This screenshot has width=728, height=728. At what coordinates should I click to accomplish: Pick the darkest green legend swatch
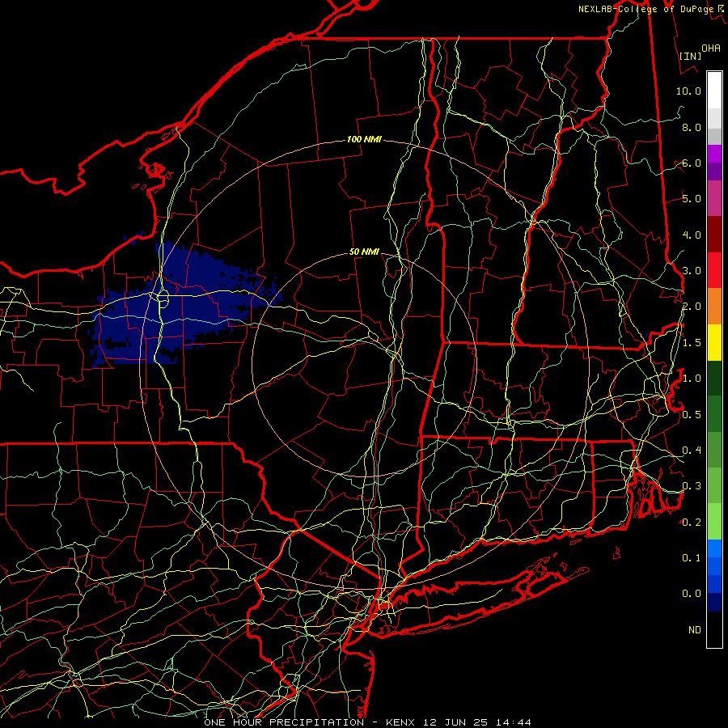pos(714,379)
